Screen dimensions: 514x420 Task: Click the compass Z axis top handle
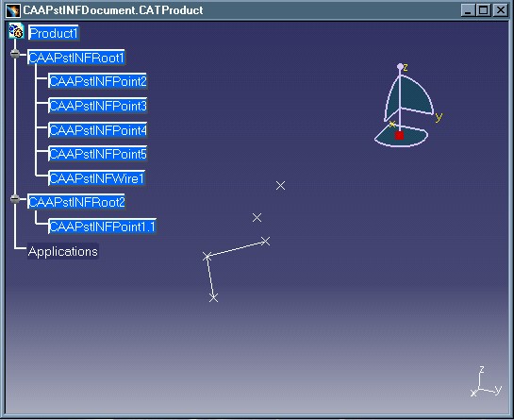coord(400,67)
